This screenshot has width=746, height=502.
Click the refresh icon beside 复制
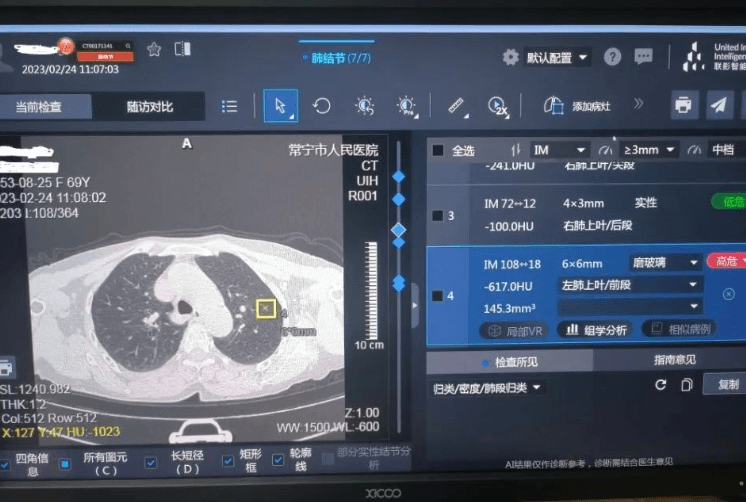tap(660, 385)
